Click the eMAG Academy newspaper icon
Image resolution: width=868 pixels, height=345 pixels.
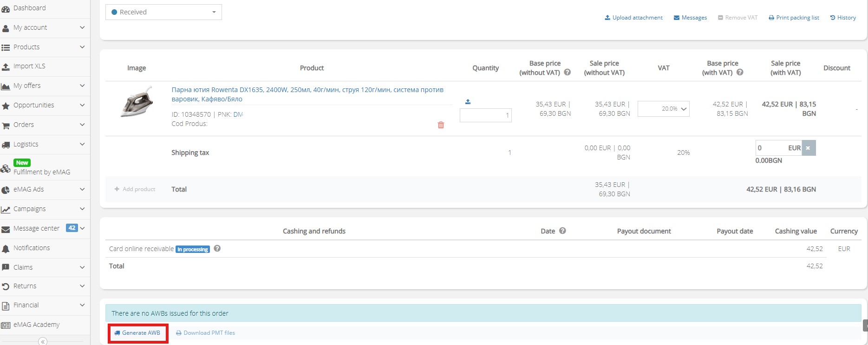click(6, 325)
